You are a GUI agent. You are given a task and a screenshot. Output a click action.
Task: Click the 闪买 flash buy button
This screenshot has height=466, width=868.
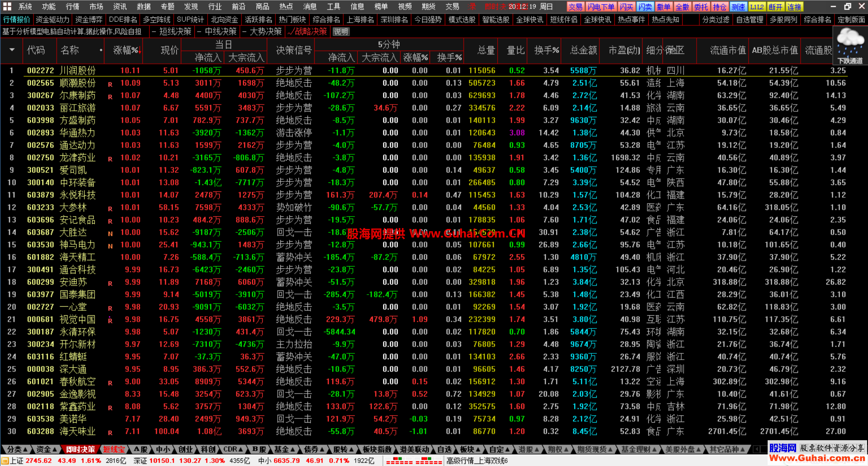point(626,7)
